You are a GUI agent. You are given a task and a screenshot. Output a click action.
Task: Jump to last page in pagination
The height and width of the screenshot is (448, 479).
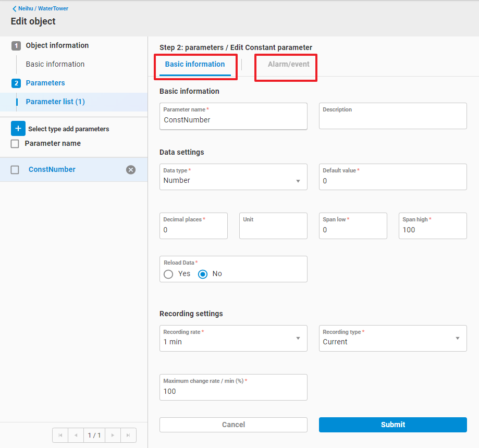[x=128, y=435]
